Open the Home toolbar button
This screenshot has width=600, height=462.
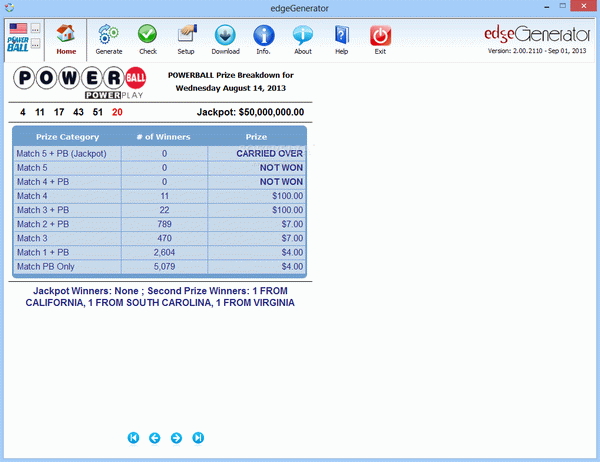tap(66, 39)
